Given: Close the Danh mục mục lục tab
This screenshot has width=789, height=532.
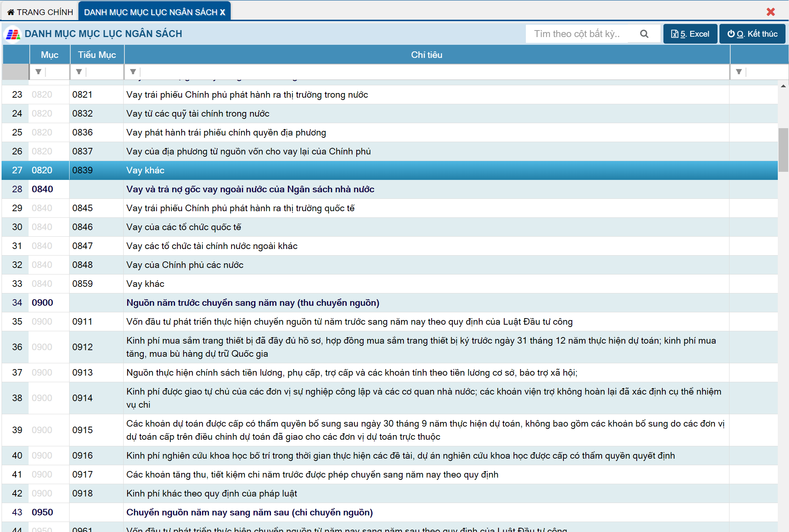Looking at the screenshot, I should click(223, 12).
